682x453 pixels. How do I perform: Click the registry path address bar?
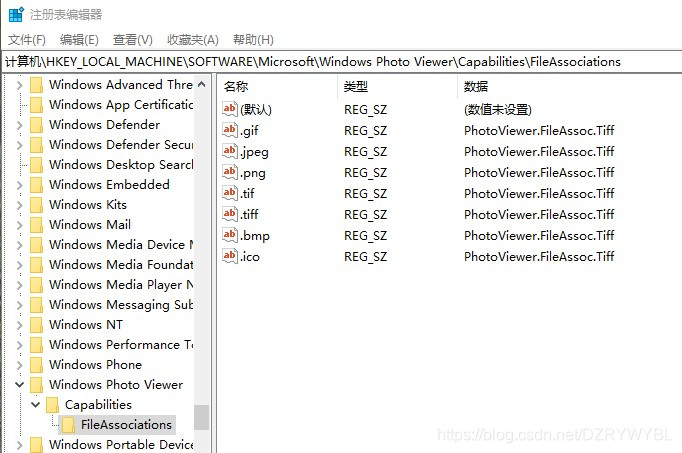coord(341,62)
